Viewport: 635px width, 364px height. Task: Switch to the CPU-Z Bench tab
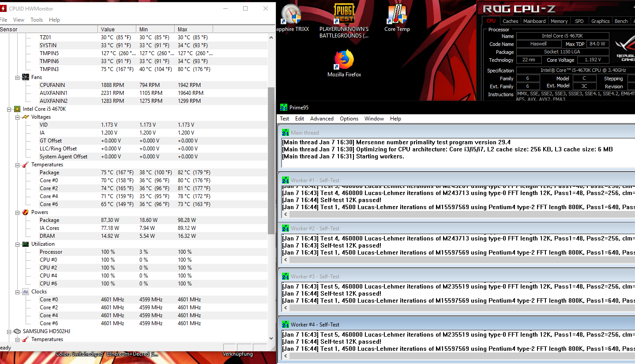coord(621,21)
